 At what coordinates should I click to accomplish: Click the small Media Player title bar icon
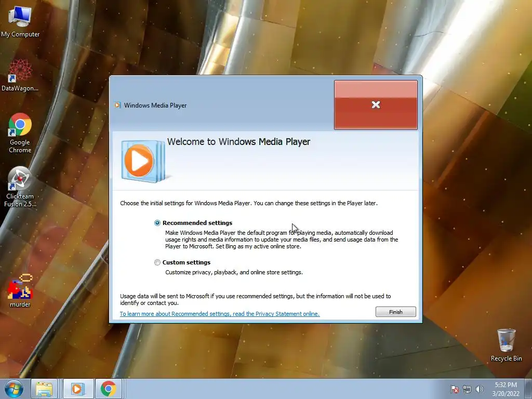pos(117,105)
